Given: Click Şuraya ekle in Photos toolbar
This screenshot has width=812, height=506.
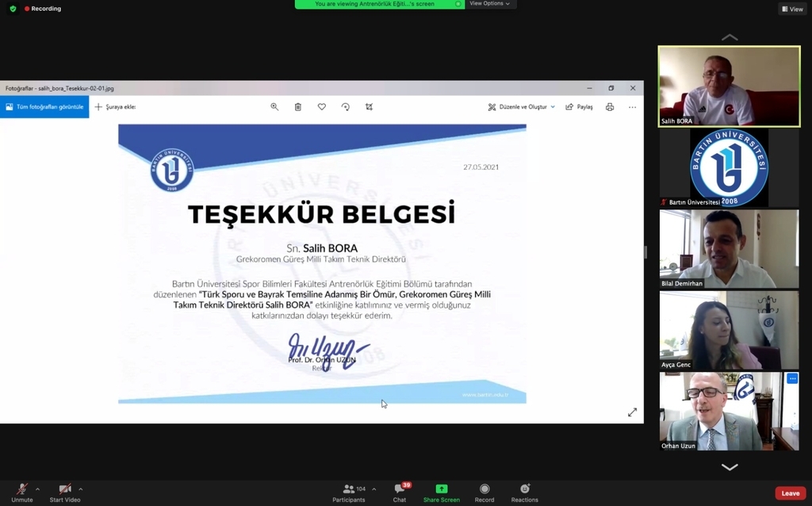Looking at the screenshot, I should (115, 107).
